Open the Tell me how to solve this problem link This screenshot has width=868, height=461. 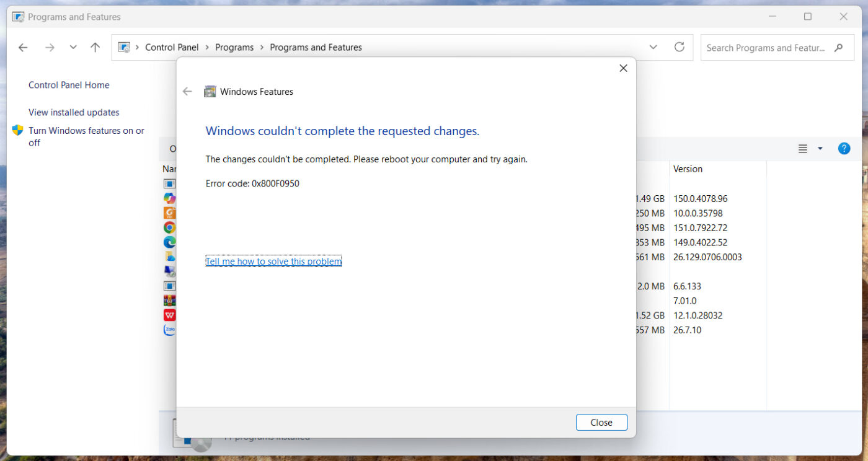tap(273, 261)
